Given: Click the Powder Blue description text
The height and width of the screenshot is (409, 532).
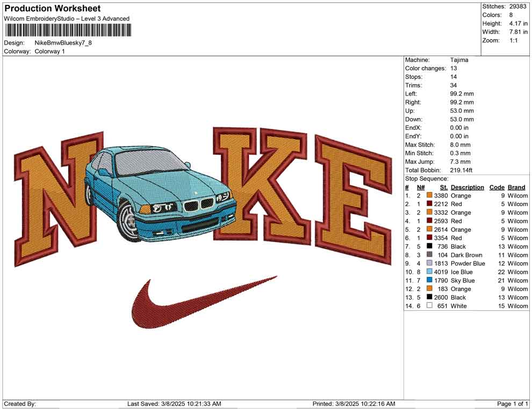Looking at the screenshot, I should coord(468,264).
